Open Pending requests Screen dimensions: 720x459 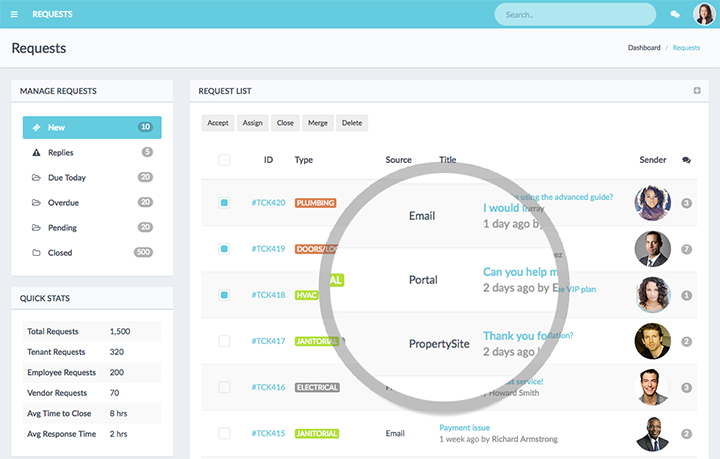pyautogui.click(x=92, y=228)
